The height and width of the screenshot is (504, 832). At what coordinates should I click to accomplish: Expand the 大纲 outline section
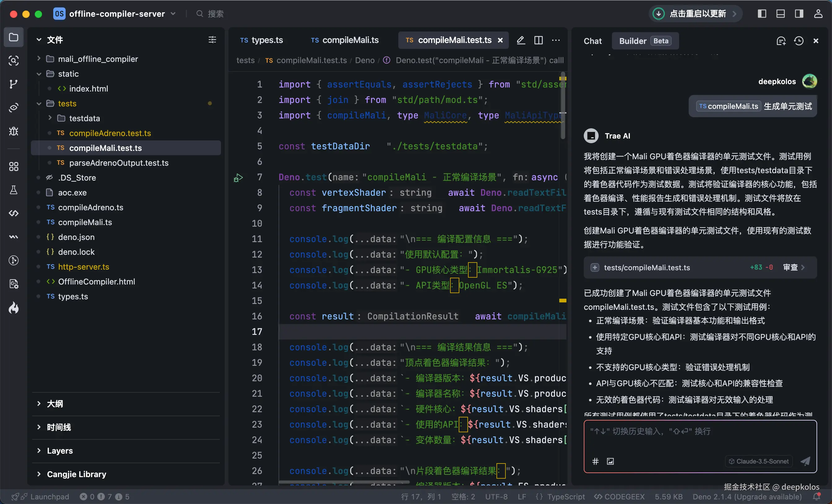pos(54,404)
